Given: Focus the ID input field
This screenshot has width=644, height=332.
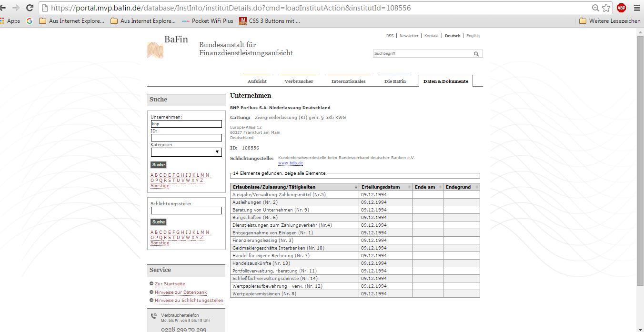Looking at the screenshot, I should tap(186, 138).
